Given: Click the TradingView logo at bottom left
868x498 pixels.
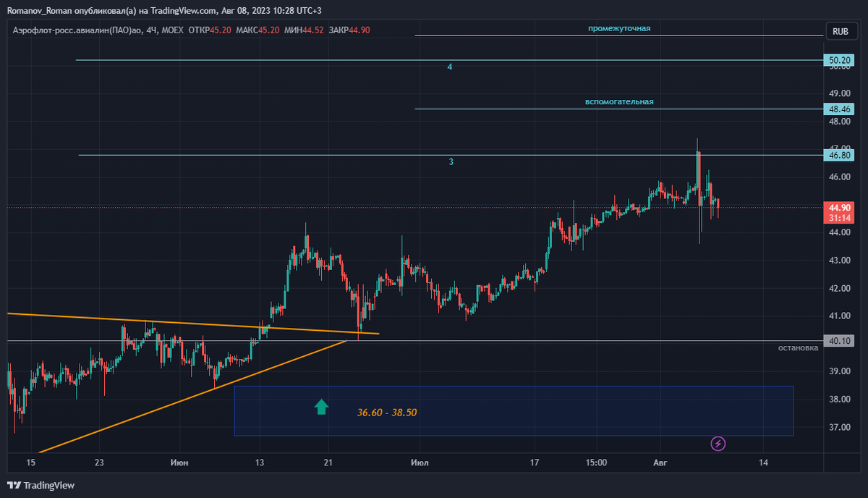Looking at the screenshot, I should 41,485.
